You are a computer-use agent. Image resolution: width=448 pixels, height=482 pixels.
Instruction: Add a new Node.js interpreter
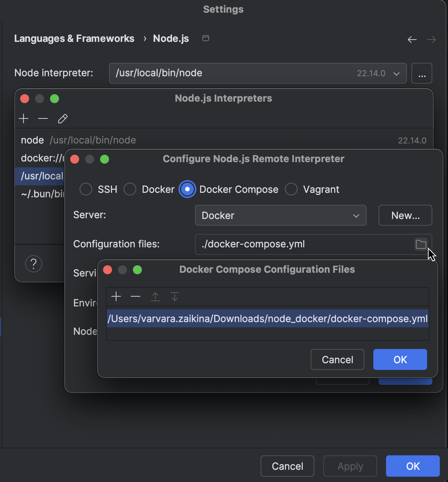[x=24, y=118]
